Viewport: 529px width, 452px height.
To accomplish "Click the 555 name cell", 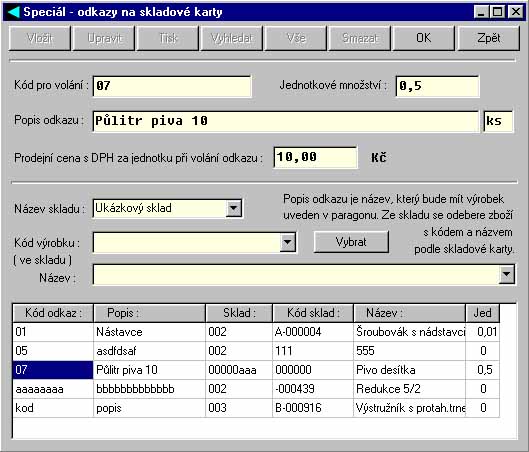I will (x=410, y=351).
